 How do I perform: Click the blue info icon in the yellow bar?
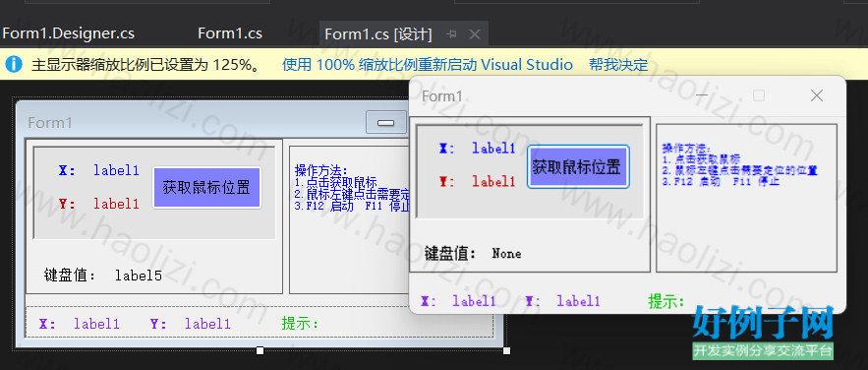[x=14, y=65]
